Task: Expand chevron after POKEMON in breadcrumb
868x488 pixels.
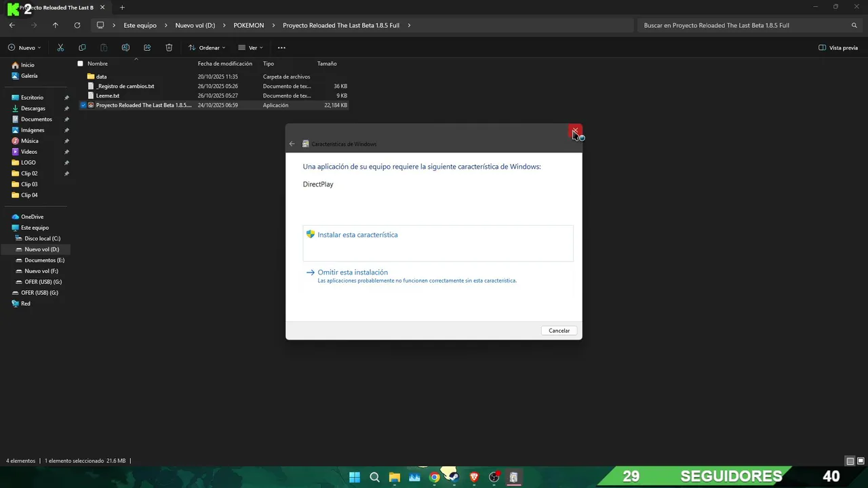Action: point(273,25)
